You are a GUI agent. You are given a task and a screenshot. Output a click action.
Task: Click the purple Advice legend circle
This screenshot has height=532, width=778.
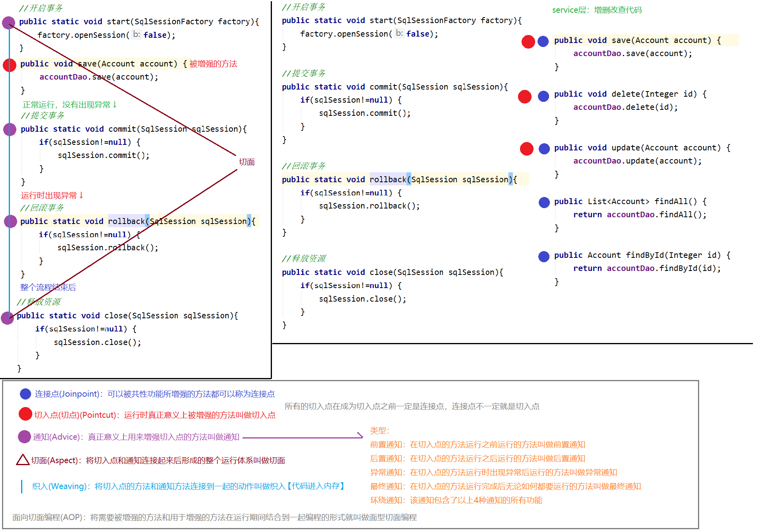[x=25, y=437]
